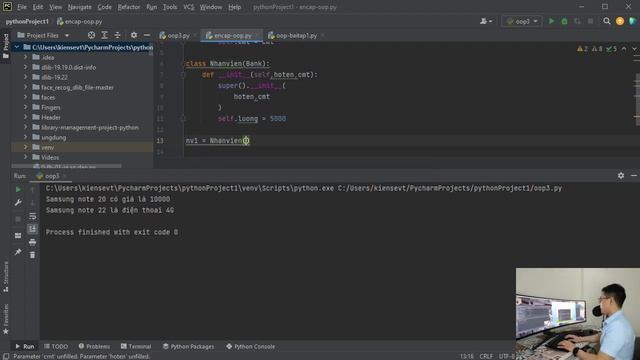Image resolution: width=640 pixels, height=360 pixels.
Task: Toggle the Project side tool button
Action: [6, 46]
